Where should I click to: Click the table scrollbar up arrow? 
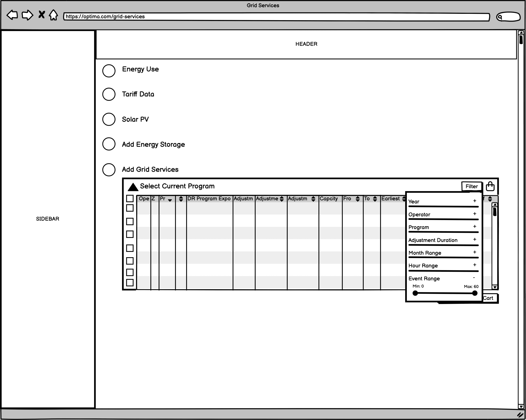[x=495, y=205]
